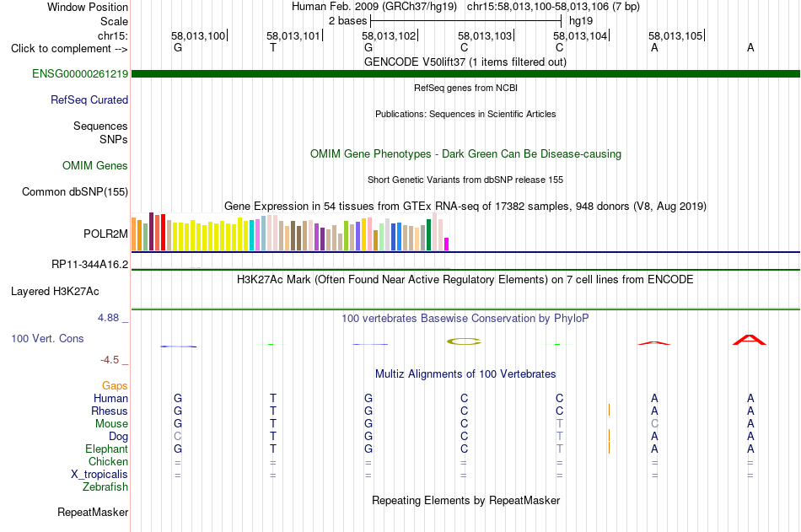Viewport: 801px width, 532px height.
Task: Select the Dog species row label
Action: click(x=119, y=437)
